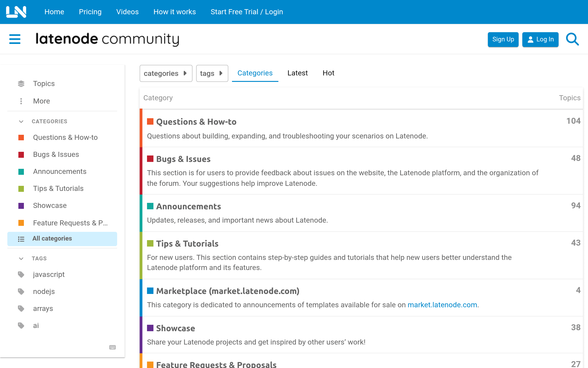588x368 pixels.
Task: Select All categories in sidebar
Action: (62, 239)
